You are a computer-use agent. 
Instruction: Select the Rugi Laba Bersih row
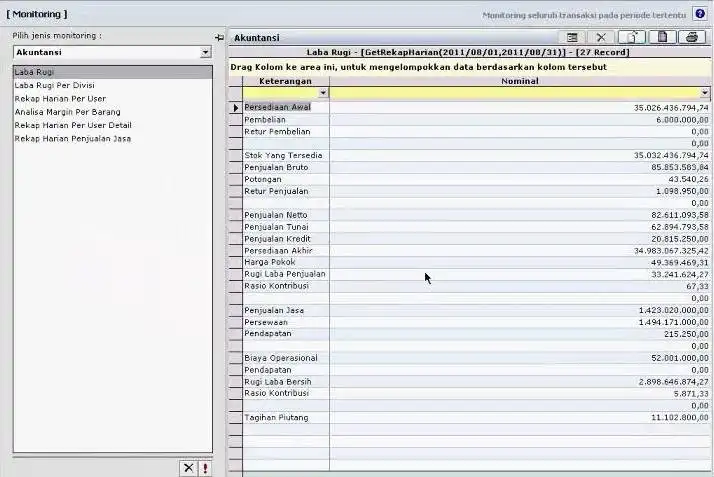click(x=469, y=381)
